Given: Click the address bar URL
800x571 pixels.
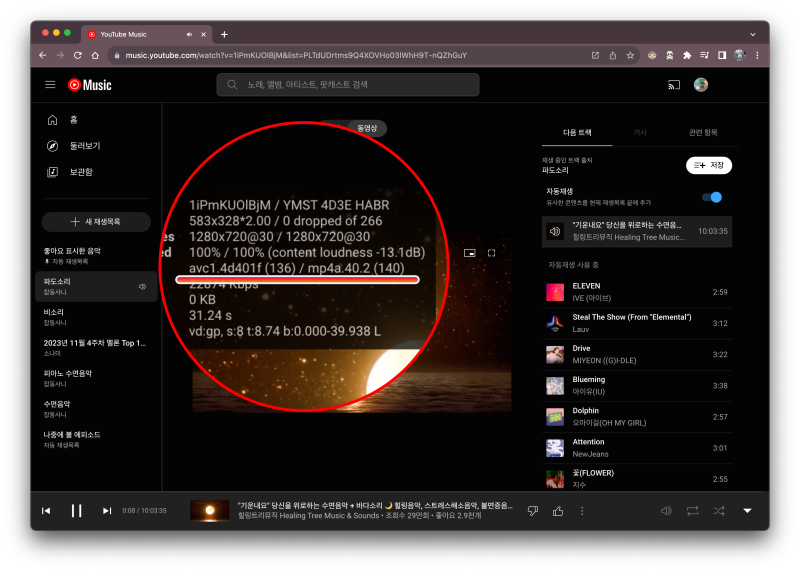Looking at the screenshot, I should click(x=296, y=55).
